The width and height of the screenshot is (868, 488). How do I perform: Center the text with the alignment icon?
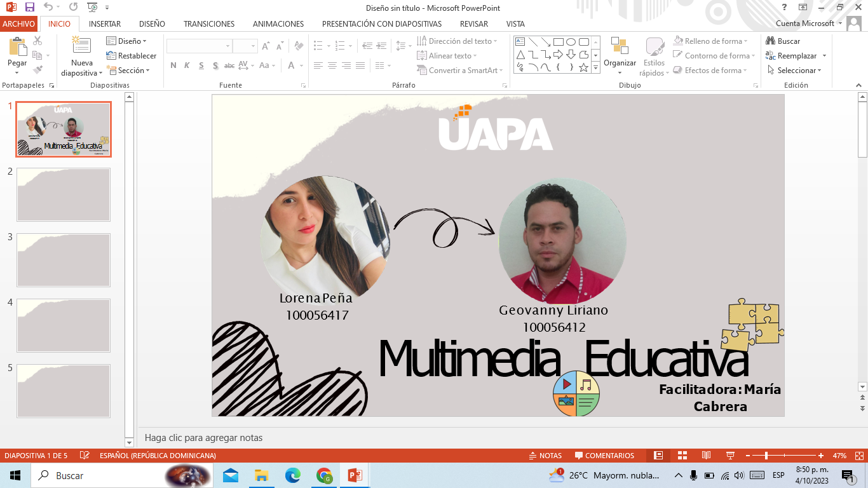332,65
